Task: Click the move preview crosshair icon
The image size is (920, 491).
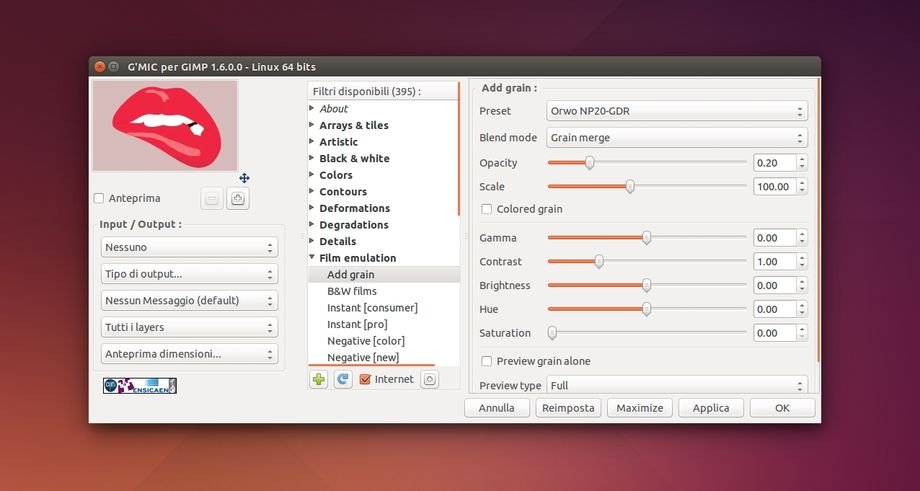Action: pyautogui.click(x=244, y=178)
